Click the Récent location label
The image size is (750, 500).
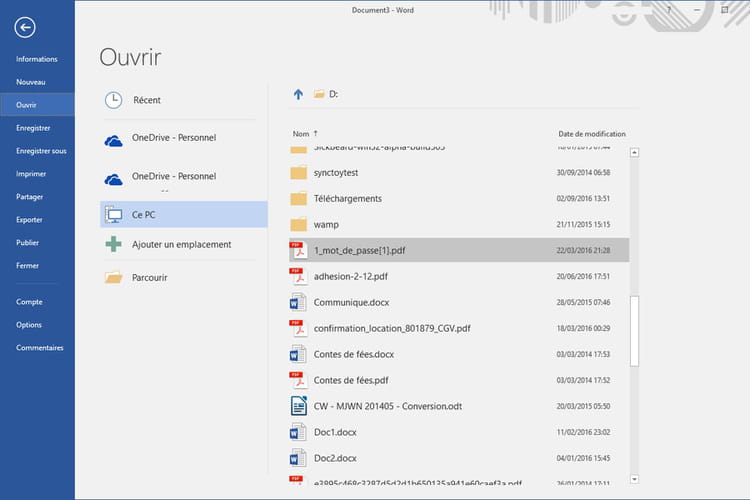pos(147,100)
